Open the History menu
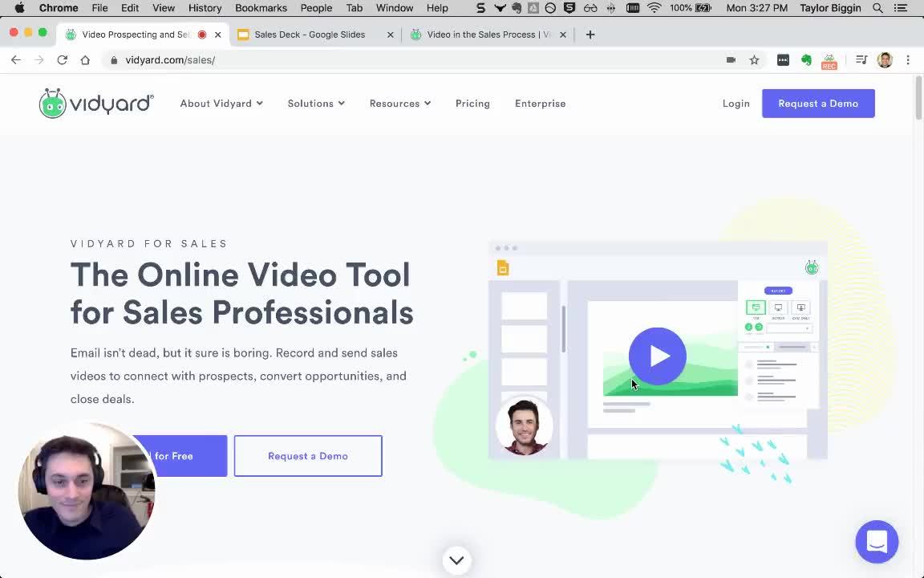924x578 pixels. [205, 8]
